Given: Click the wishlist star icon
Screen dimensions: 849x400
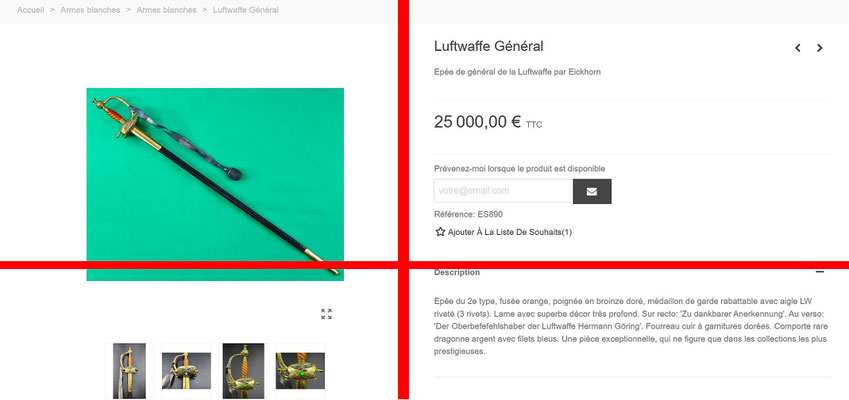Looking at the screenshot, I should tap(440, 232).
